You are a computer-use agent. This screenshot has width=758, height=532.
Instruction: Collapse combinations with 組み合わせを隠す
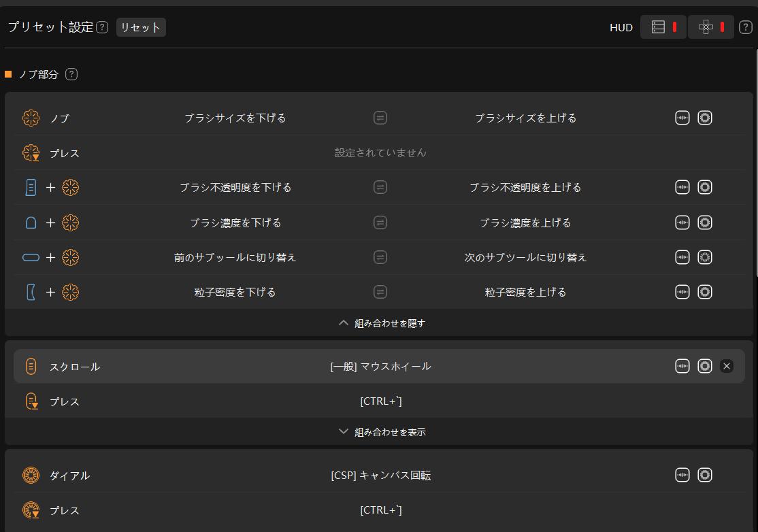click(381, 323)
